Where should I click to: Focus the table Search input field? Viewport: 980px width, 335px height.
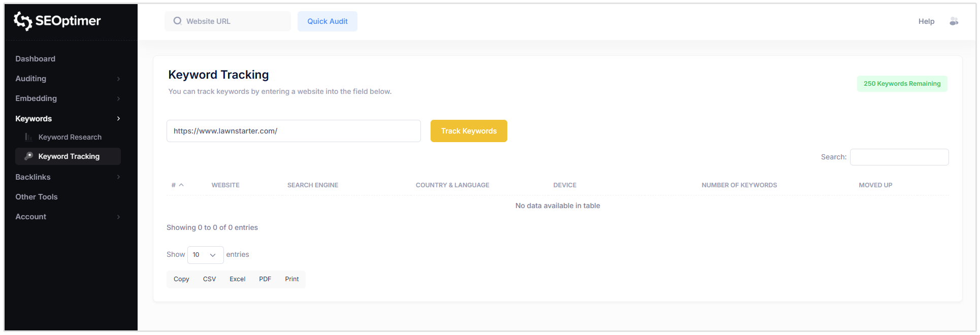coord(899,157)
